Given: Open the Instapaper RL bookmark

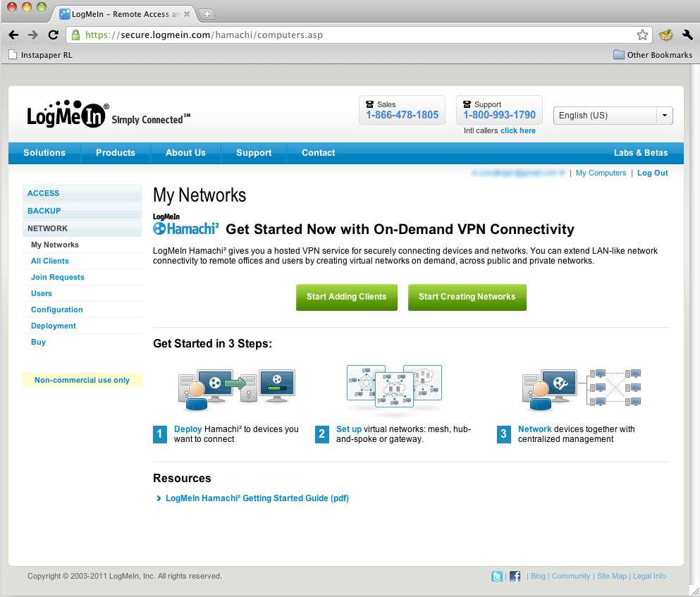Looking at the screenshot, I should (x=41, y=55).
